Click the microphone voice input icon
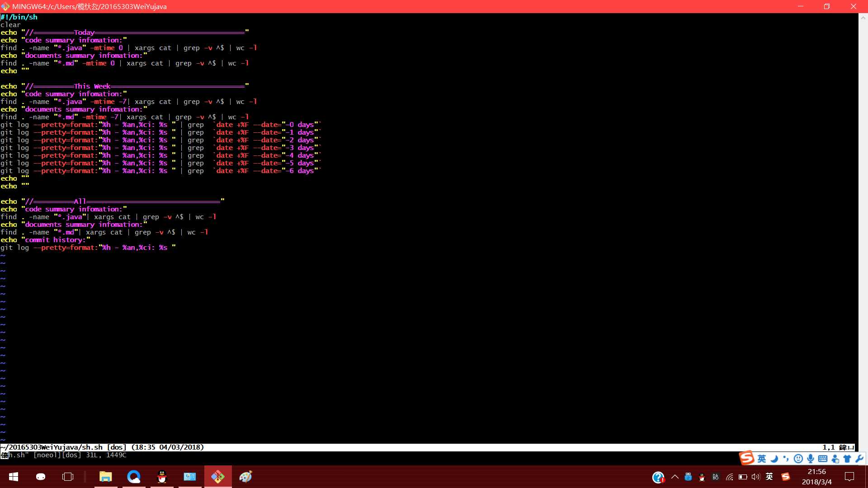Viewport: 868px width, 488px height. pos(811,459)
